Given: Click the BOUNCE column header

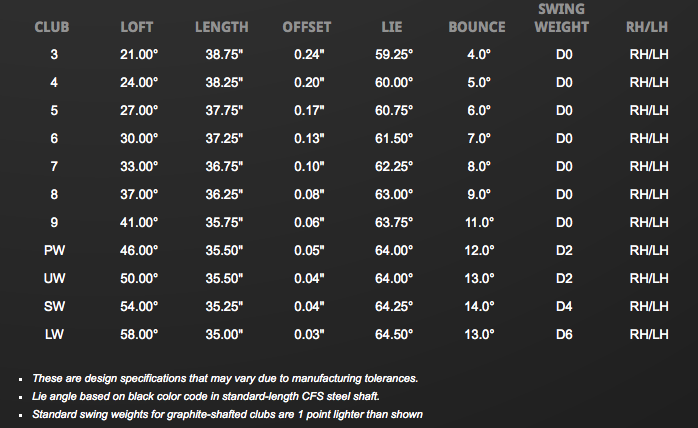Looking at the screenshot, I should point(477,27).
